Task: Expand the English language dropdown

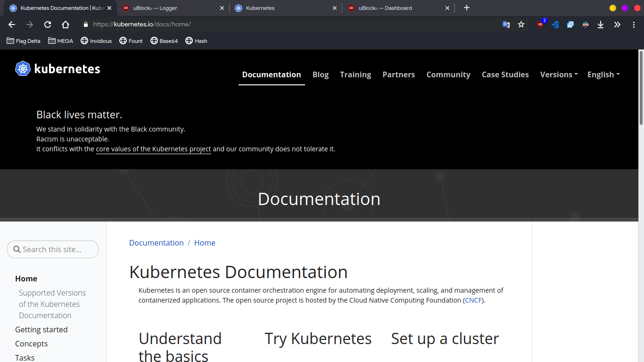Action: click(603, 74)
